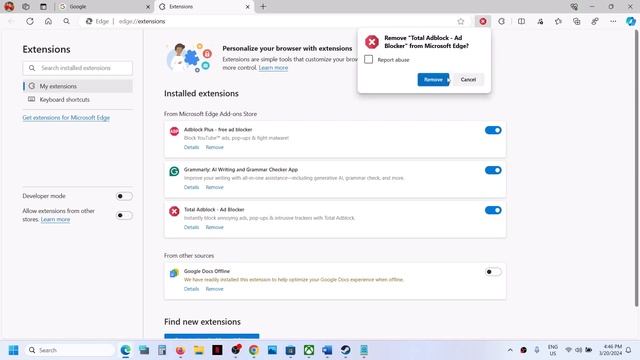This screenshot has width=640, height=360.
Task: Open the Edge profile avatar icon
Action: coord(9,7)
